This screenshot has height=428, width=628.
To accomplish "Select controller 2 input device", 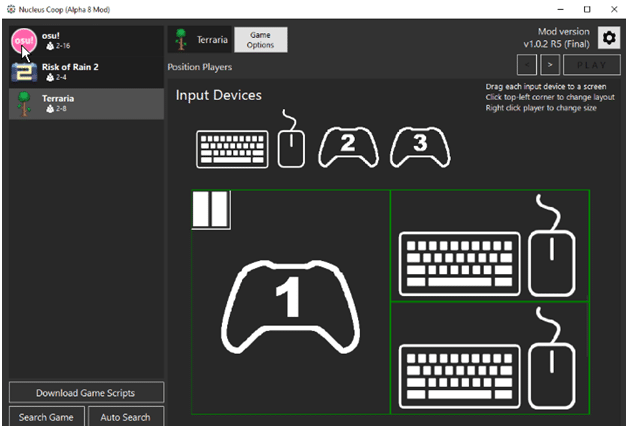I will tap(348, 147).
